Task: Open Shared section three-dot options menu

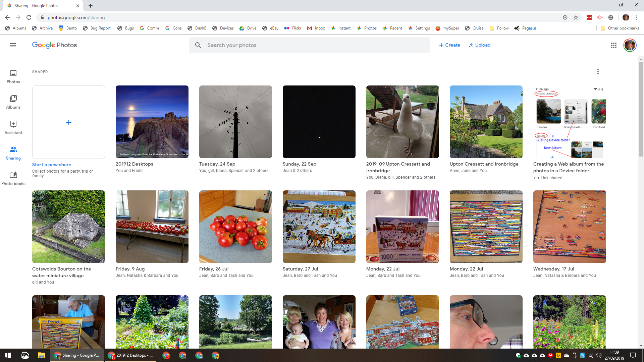Action: tap(598, 72)
